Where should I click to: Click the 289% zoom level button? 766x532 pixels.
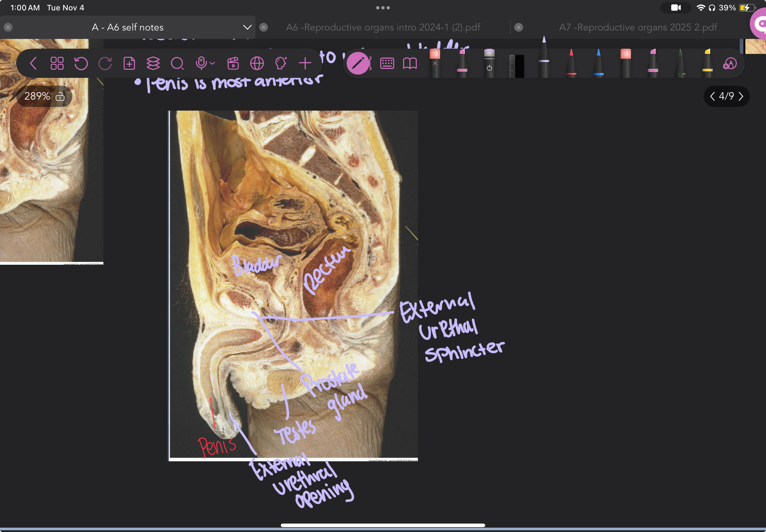click(37, 96)
